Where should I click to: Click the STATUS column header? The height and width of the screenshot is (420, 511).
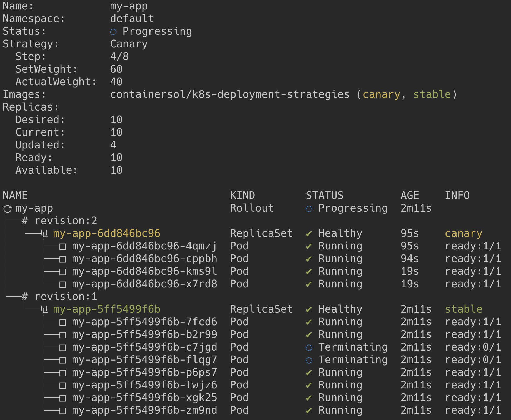[x=324, y=196]
